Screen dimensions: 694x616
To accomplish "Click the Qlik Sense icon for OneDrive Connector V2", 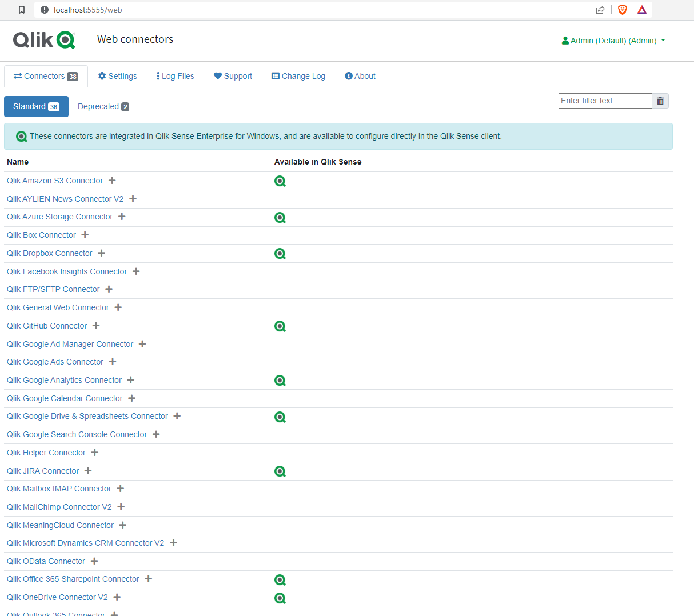I will coord(280,598).
